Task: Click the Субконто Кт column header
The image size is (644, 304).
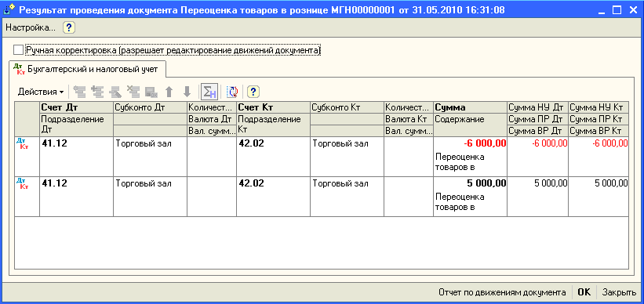Action: pos(347,107)
